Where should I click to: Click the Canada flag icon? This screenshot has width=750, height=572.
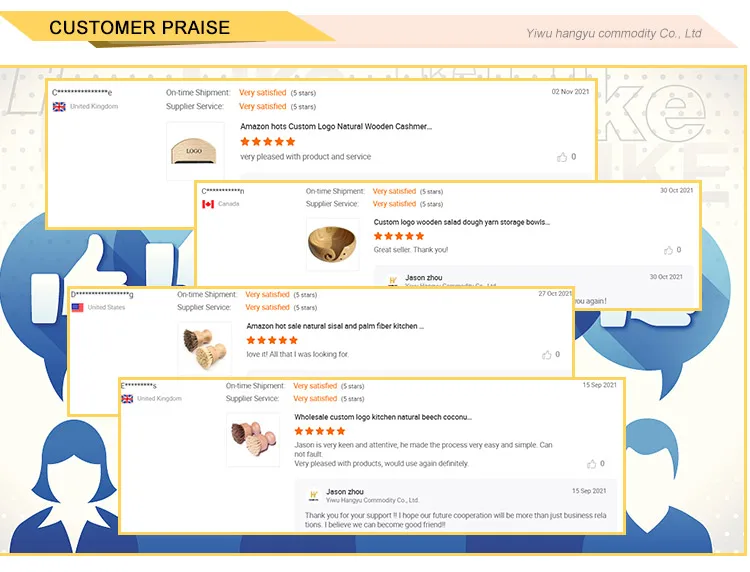208,204
